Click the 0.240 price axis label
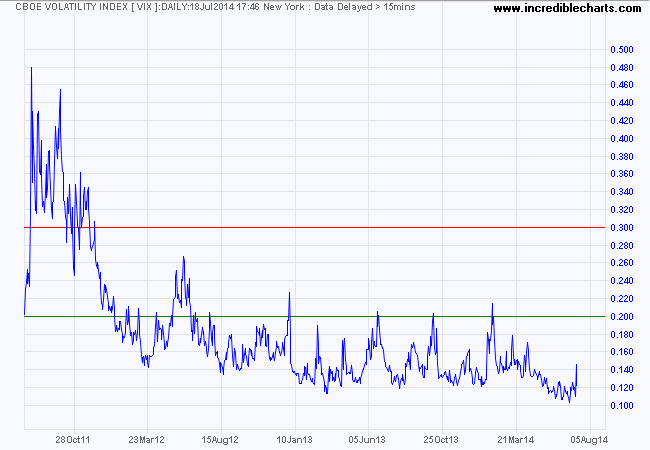The width and height of the screenshot is (650, 450). (x=622, y=281)
